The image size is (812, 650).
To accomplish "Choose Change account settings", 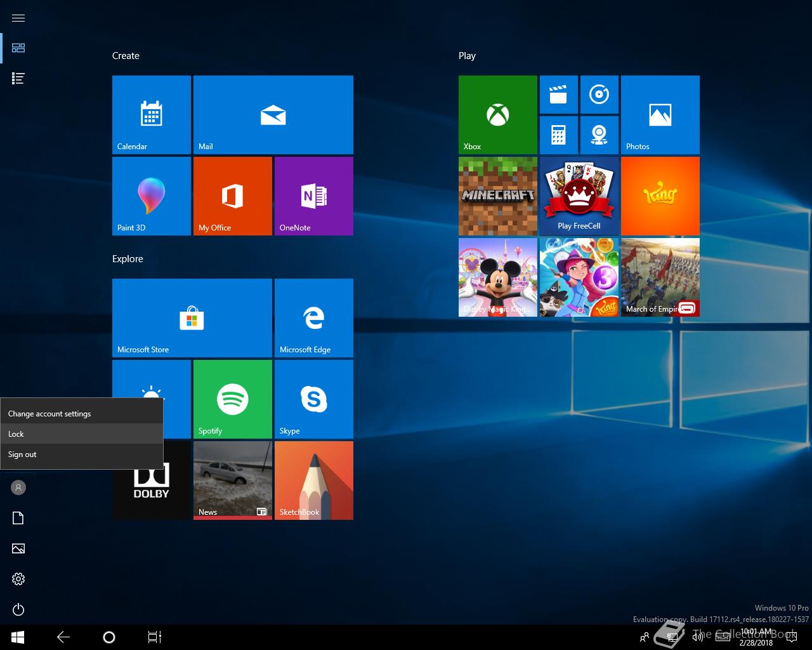I will point(82,414).
